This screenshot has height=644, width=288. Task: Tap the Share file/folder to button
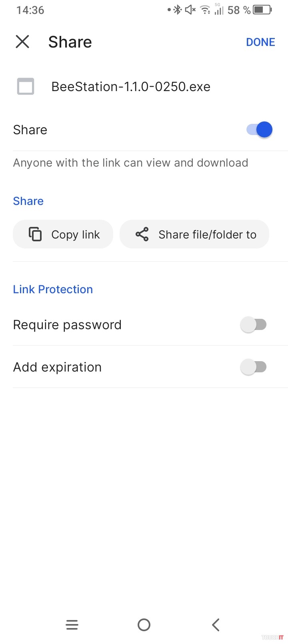[x=194, y=234]
